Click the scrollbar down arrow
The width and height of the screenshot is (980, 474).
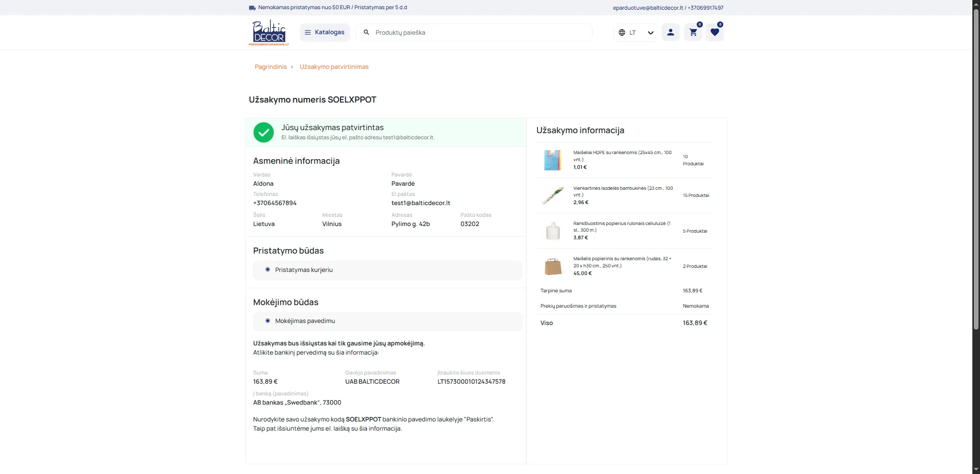click(x=975, y=469)
